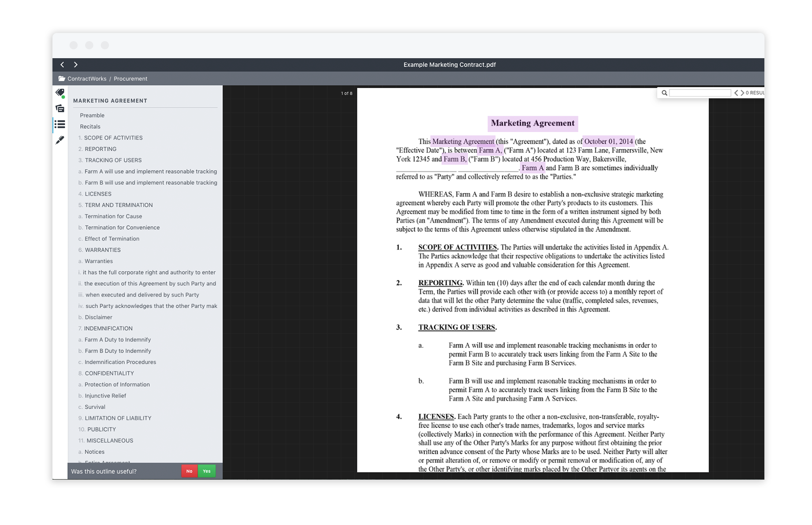Jump to next search result

(742, 93)
